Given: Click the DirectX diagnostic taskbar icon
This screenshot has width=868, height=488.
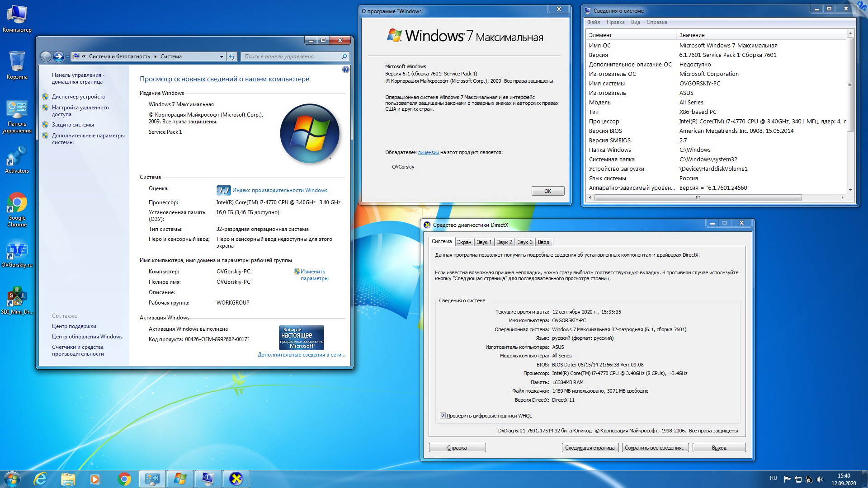Looking at the screenshot, I should pos(236,479).
